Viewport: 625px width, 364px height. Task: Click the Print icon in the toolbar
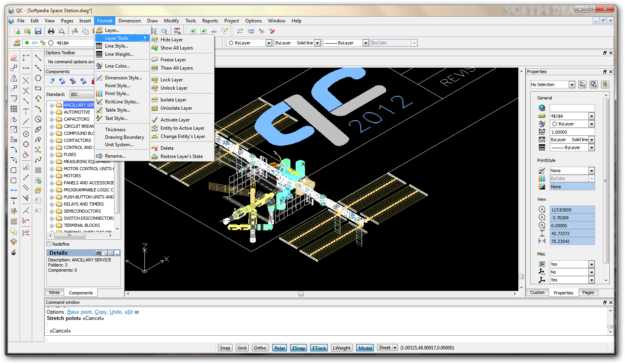pyautogui.click(x=51, y=31)
